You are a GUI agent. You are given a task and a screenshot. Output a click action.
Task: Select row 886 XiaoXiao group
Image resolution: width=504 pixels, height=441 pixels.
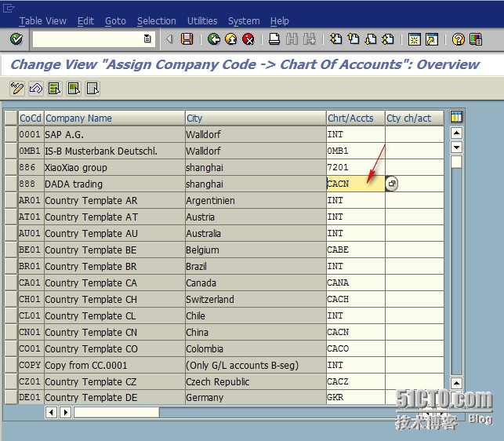[11, 167]
